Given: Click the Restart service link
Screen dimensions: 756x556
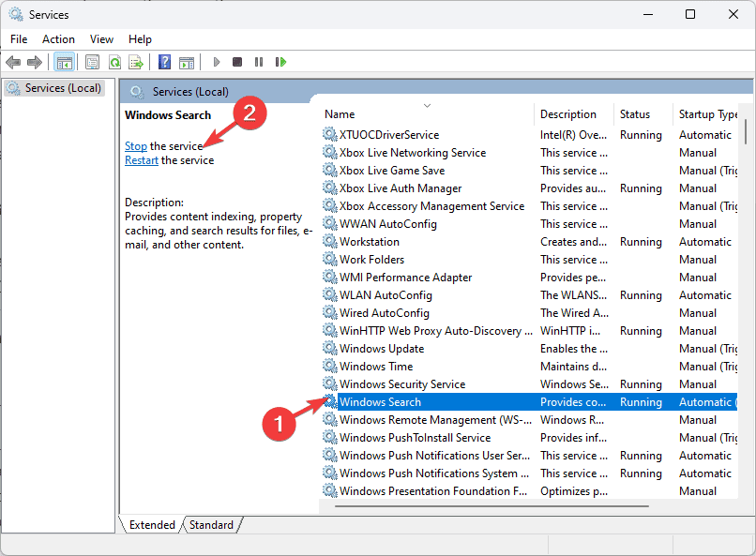Looking at the screenshot, I should (x=141, y=159).
